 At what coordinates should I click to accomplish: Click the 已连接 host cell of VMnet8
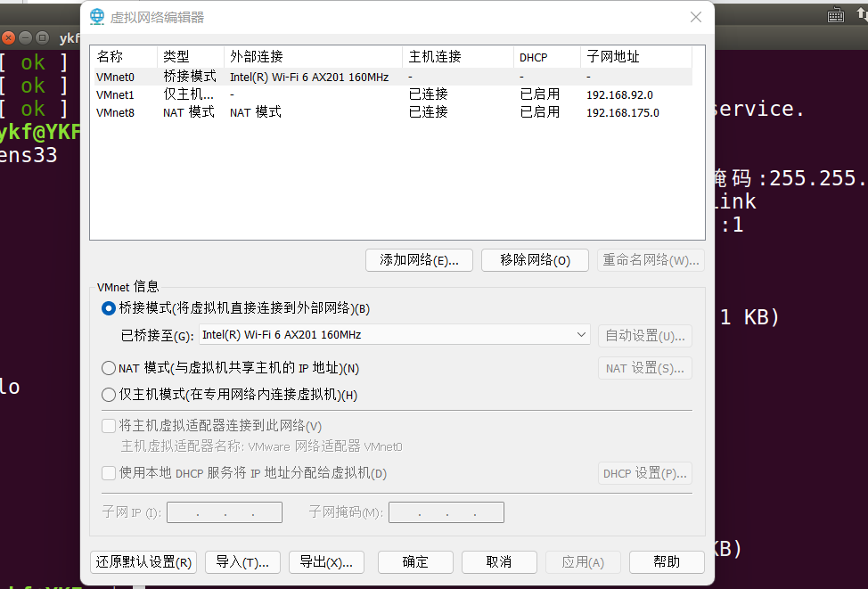(428, 112)
